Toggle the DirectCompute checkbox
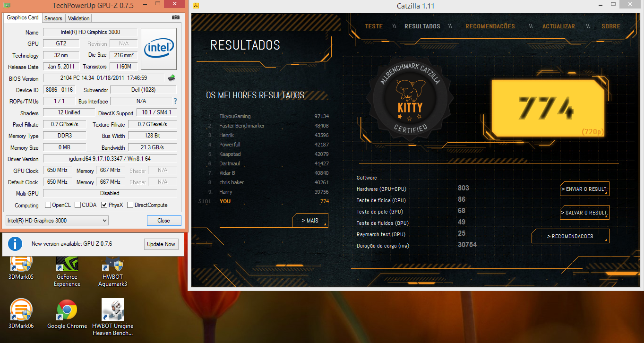Viewport: 644px width, 343px height. pyautogui.click(x=130, y=205)
